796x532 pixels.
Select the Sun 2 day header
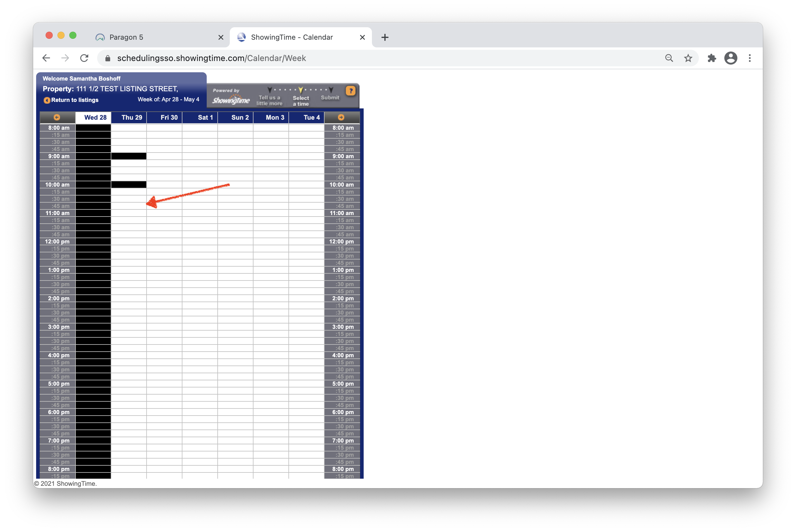pos(236,117)
